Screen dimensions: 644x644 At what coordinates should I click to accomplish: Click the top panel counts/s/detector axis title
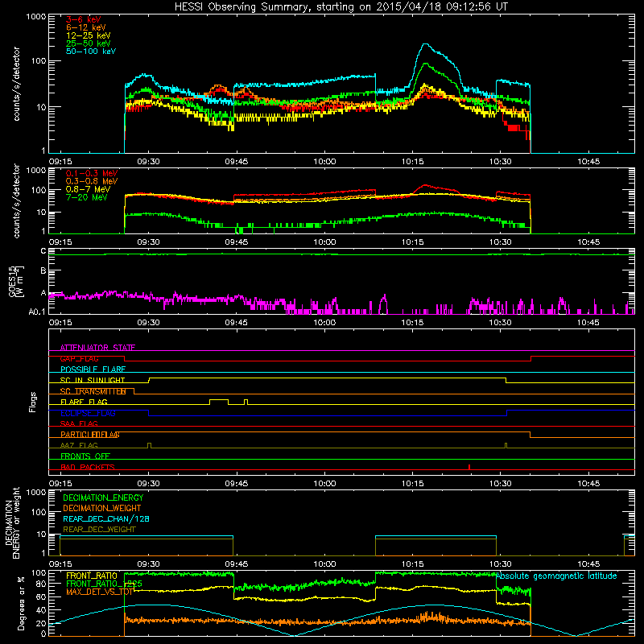pos(16,84)
